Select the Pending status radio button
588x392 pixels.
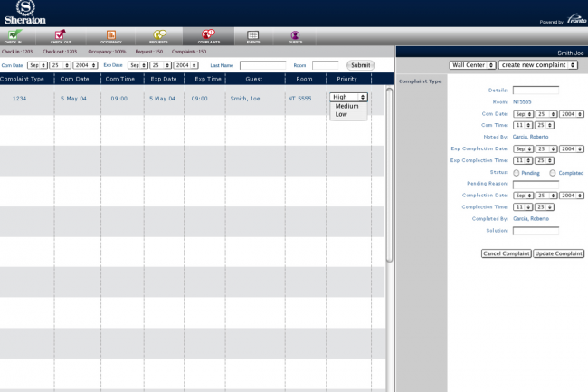click(516, 172)
